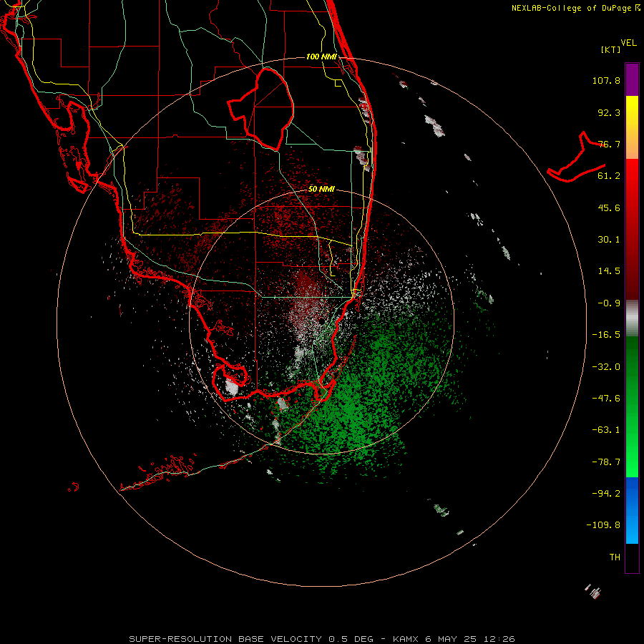
Task: Select the -47.6 legend value
Action: pyautogui.click(x=606, y=398)
